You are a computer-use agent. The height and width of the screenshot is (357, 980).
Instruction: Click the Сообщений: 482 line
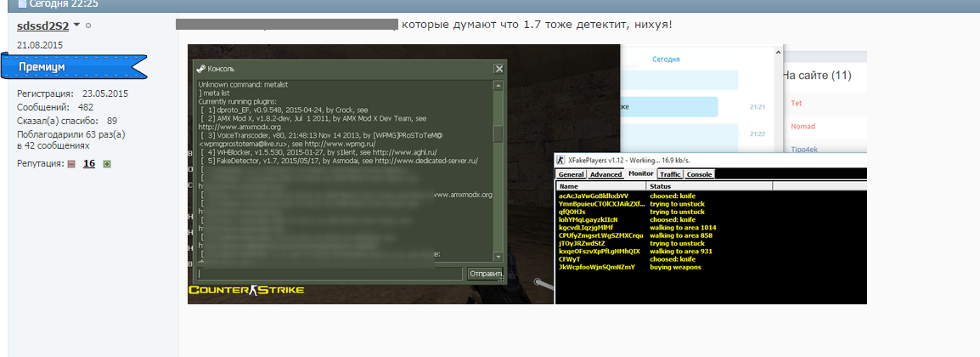click(55, 107)
